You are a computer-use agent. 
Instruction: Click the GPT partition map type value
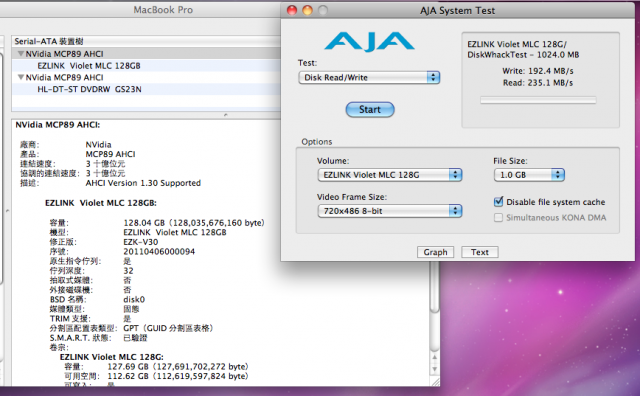tap(168, 328)
